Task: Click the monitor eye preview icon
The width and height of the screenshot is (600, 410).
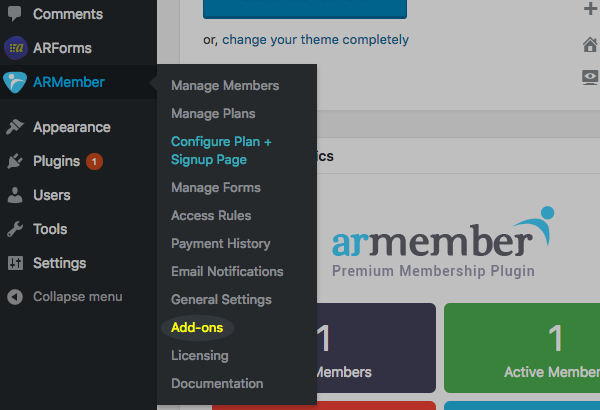Action: [590, 78]
